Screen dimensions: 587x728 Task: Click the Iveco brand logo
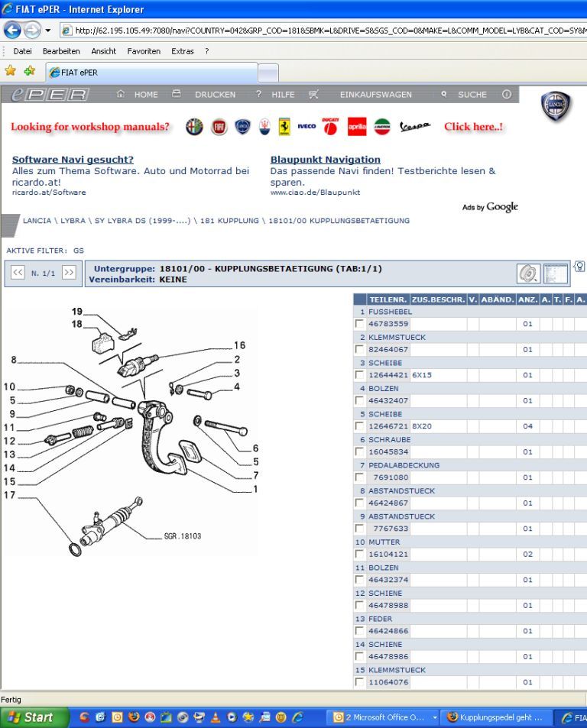click(x=306, y=126)
